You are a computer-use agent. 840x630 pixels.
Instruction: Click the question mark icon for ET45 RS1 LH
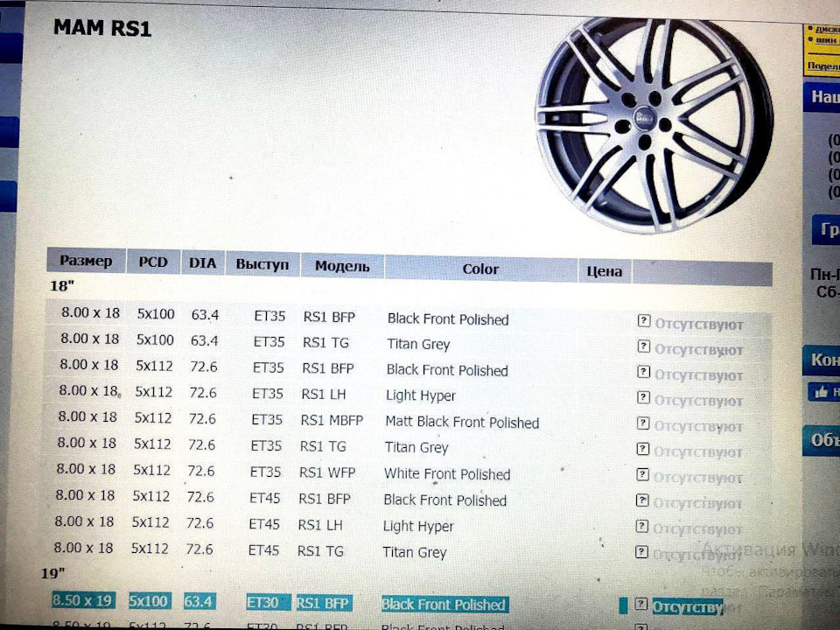click(x=641, y=526)
